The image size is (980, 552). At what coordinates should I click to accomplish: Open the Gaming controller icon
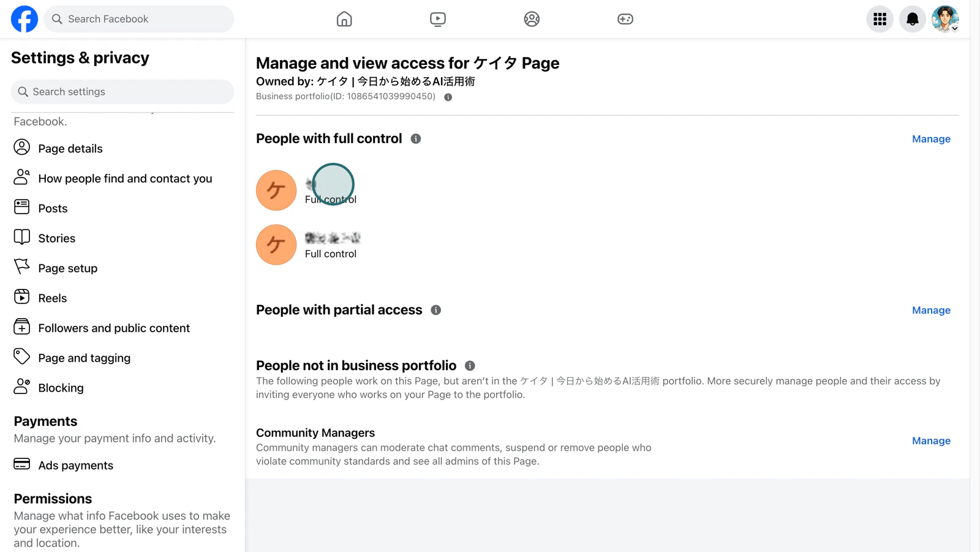pyautogui.click(x=625, y=19)
